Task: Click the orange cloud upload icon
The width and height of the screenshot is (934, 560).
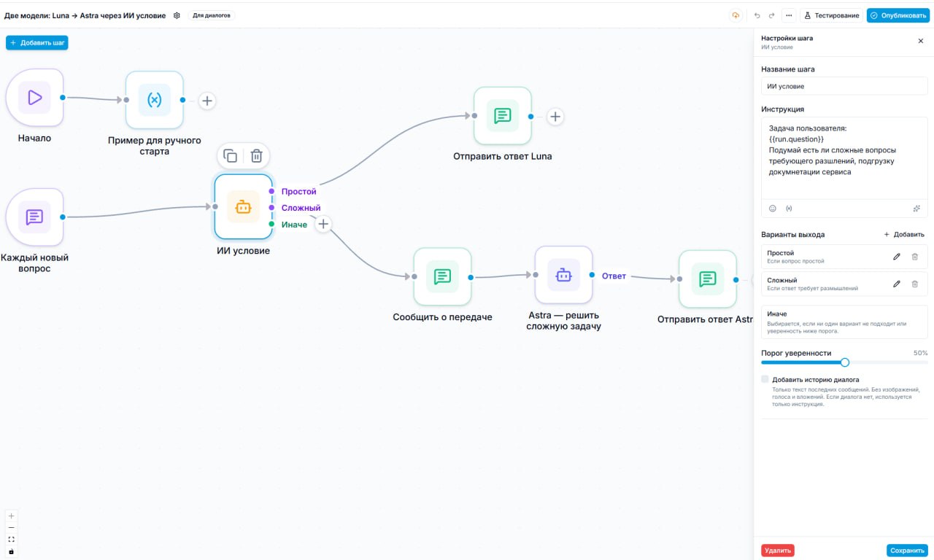Action: click(x=736, y=15)
